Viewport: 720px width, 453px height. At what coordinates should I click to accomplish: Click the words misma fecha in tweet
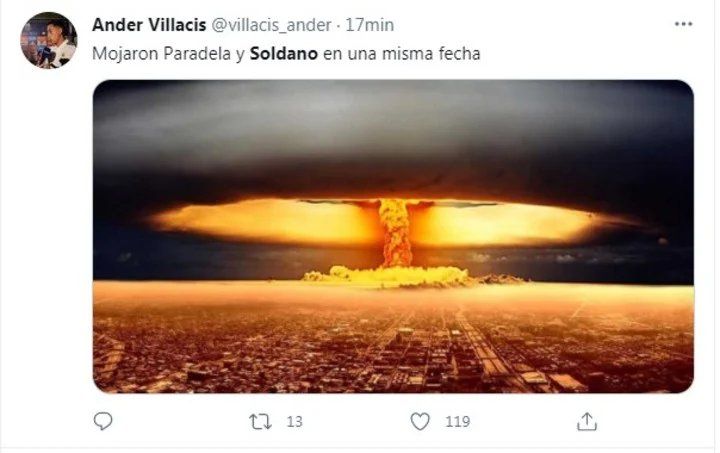[x=431, y=54]
